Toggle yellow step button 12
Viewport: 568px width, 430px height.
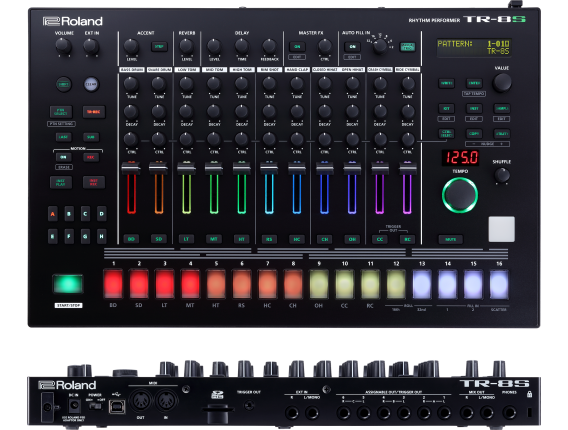(396, 284)
